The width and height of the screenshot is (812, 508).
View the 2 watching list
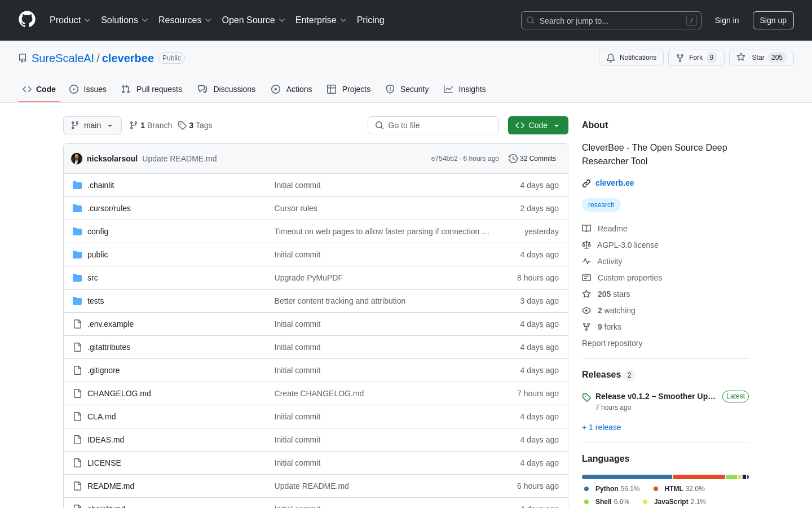coord(608,310)
